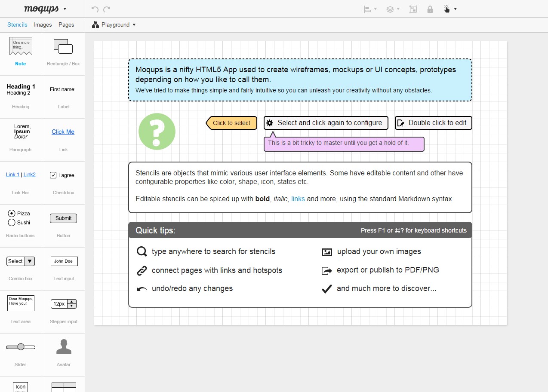Click 'upload your own images' text
This screenshot has height=392, width=548.
379,252
